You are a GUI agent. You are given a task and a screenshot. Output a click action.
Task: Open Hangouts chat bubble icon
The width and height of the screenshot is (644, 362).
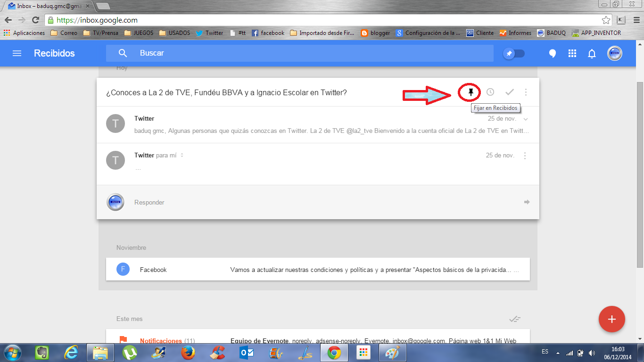coord(553,54)
